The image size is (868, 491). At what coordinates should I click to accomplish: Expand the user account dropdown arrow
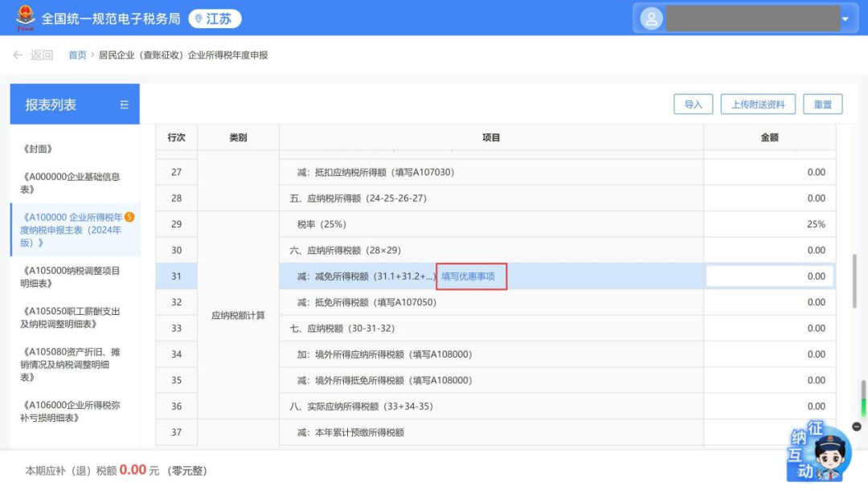[845, 18]
